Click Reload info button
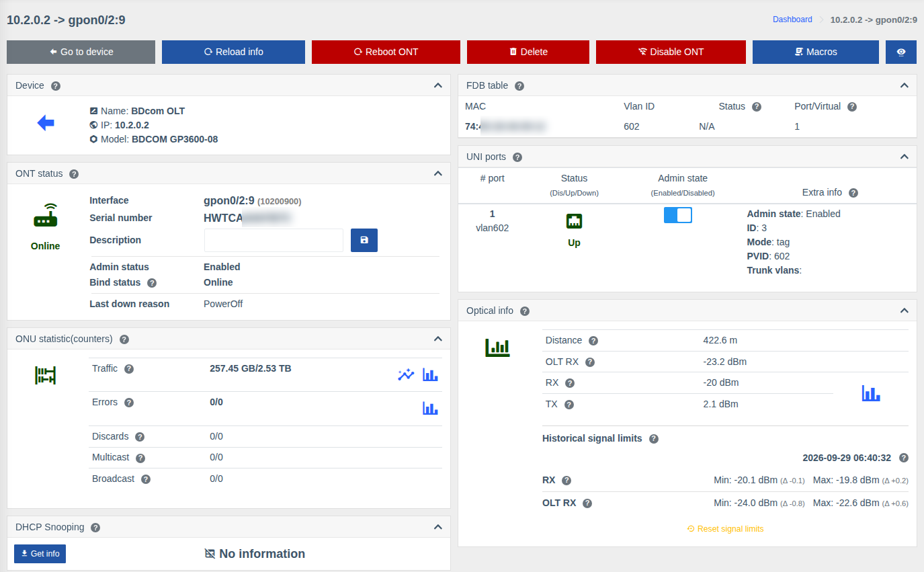 [233, 52]
